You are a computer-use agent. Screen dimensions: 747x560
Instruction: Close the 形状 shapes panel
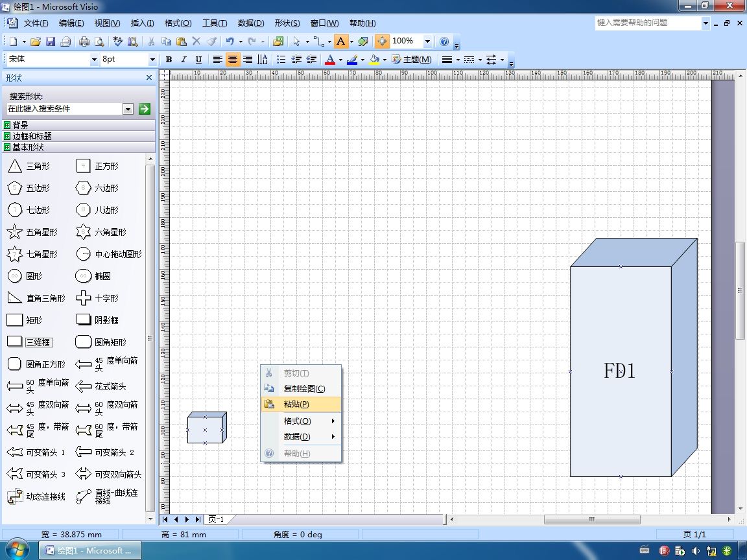click(149, 78)
